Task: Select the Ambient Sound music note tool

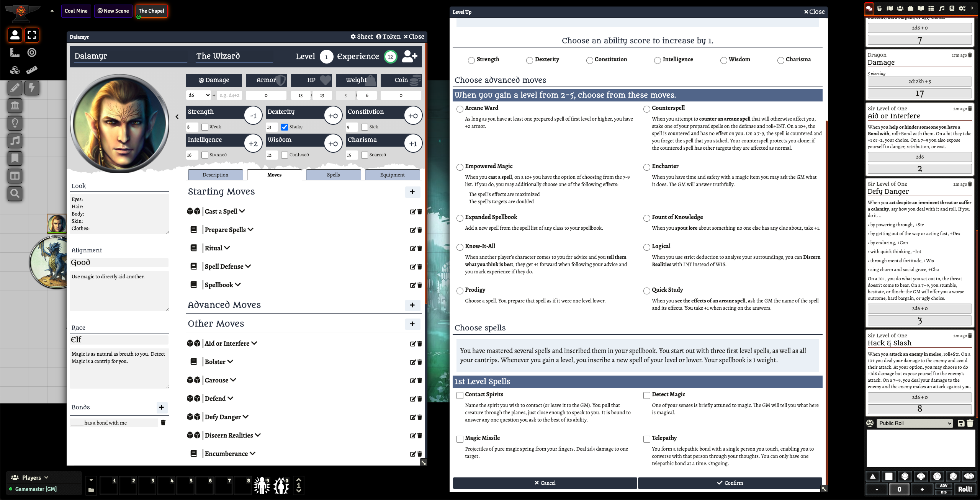Action: click(15, 141)
